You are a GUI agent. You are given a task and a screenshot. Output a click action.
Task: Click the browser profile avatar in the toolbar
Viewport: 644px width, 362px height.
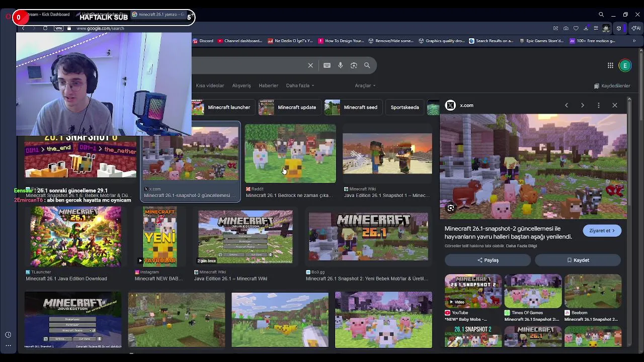click(x=606, y=28)
